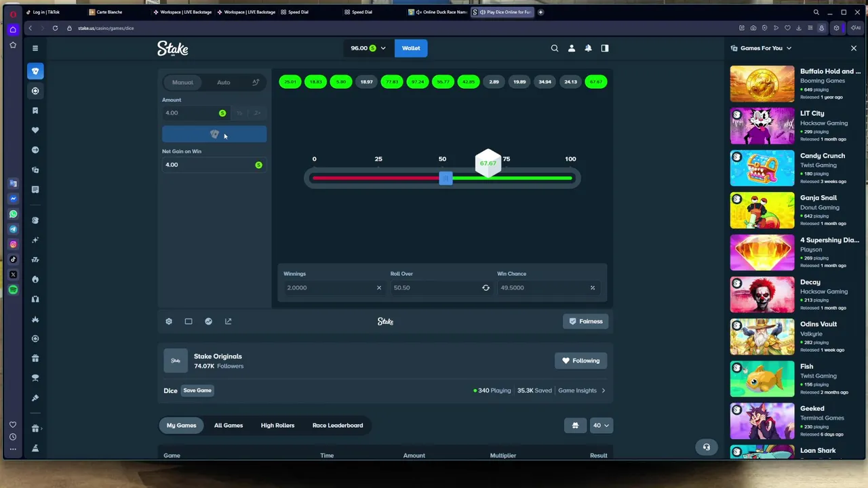Viewport: 868px width, 488px height.
Task: Open Stake Originals provider link
Action: [x=218, y=357]
